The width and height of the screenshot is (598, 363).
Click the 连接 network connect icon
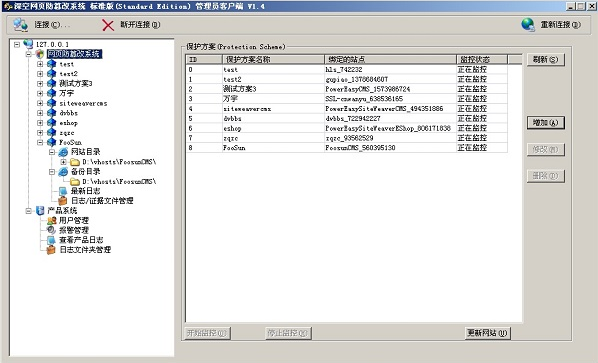20,25
